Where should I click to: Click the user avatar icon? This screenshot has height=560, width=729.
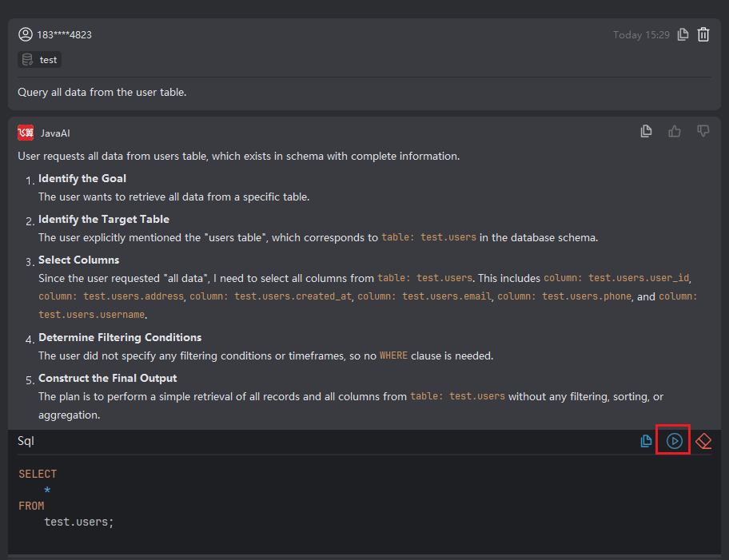(x=26, y=34)
